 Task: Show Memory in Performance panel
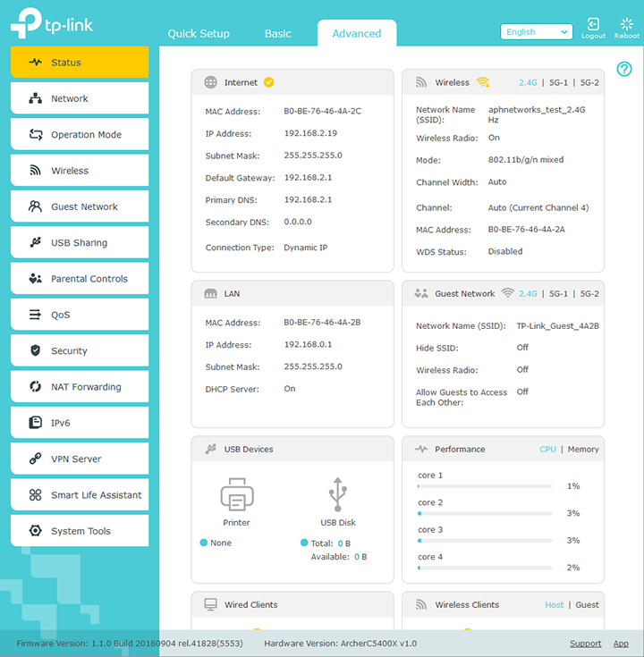pyautogui.click(x=583, y=449)
